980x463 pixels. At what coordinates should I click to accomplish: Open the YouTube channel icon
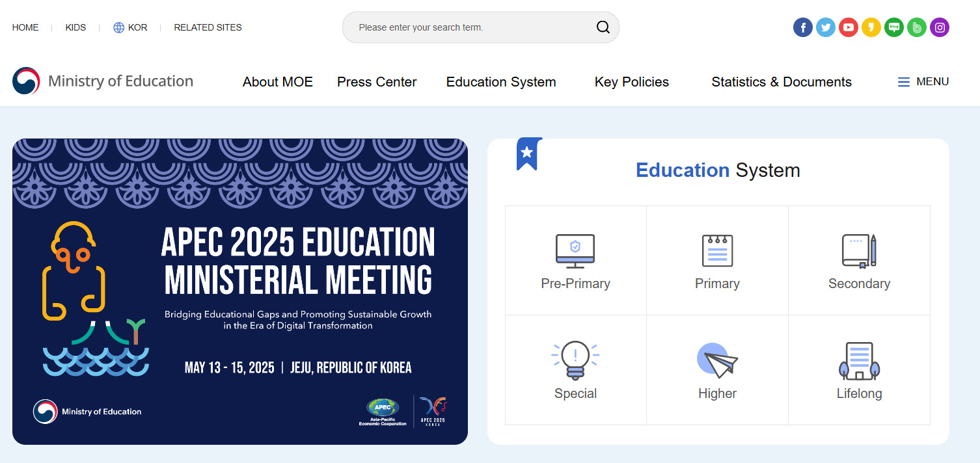(849, 27)
